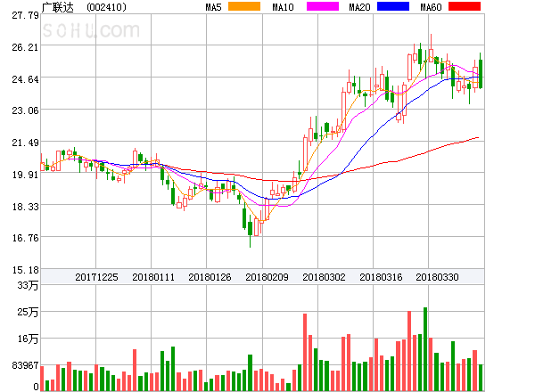Click the 20180316 date label
This screenshot has width=535, height=392.
(381, 277)
